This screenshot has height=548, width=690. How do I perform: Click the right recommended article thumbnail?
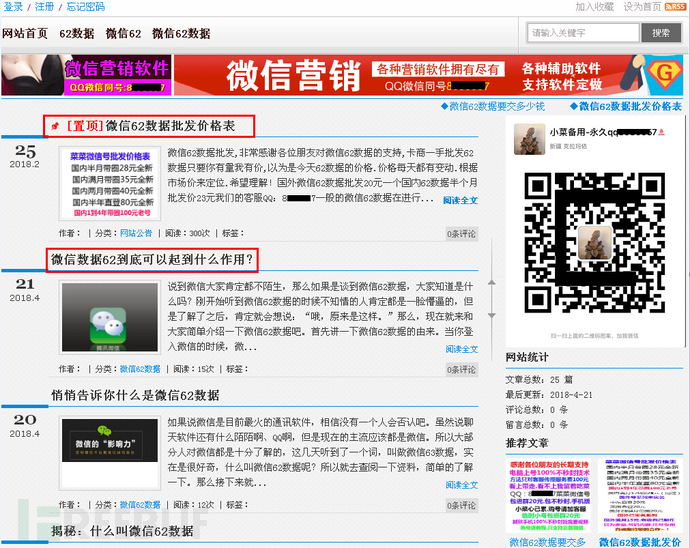pos(641,495)
